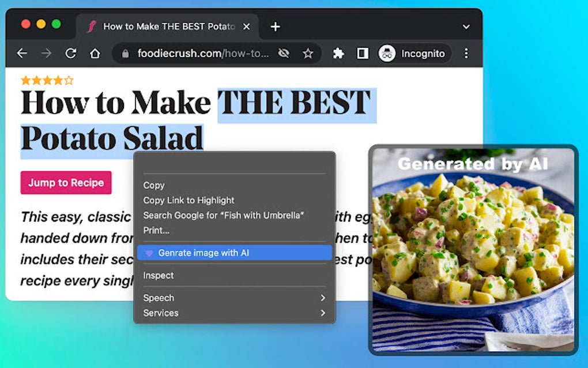The height and width of the screenshot is (368, 588).
Task: Open the Incognito profile icon
Action: [x=387, y=53]
